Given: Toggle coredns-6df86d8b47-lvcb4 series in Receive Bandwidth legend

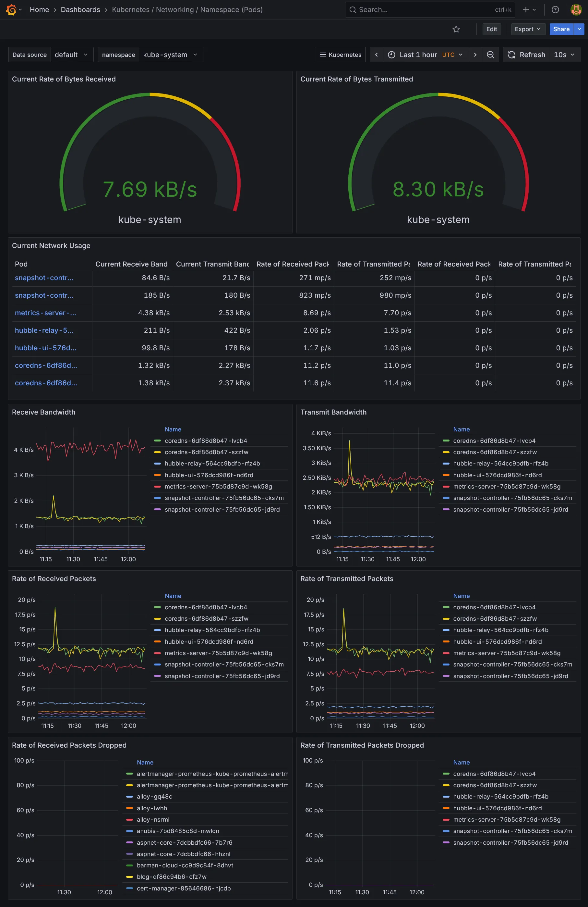Looking at the screenshot, I should [206, 441].
